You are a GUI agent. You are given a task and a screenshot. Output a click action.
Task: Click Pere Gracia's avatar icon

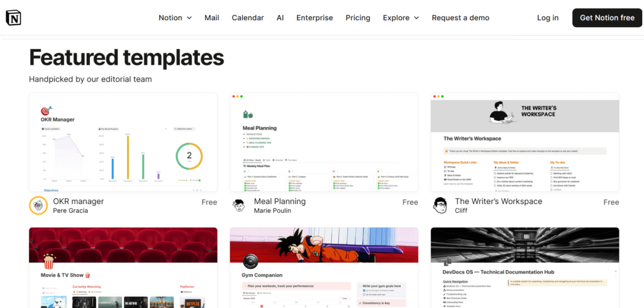point(38,205)
